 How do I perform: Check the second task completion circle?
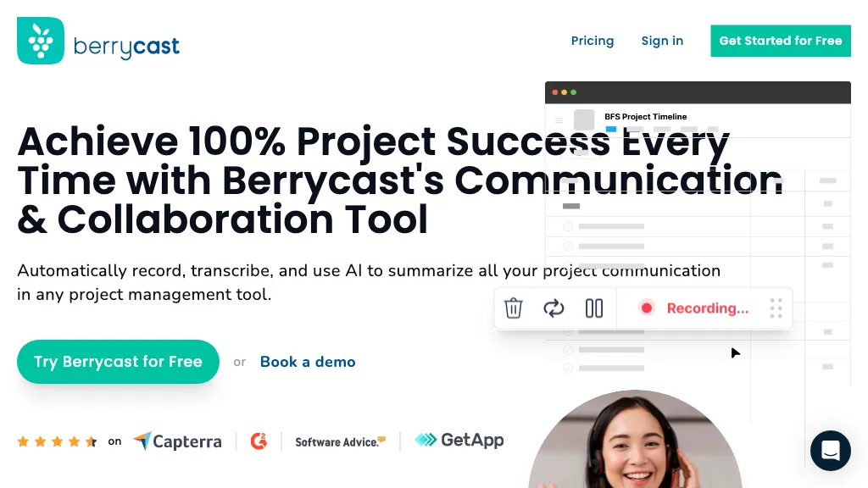pyautogui.click(x=568, y=247)
